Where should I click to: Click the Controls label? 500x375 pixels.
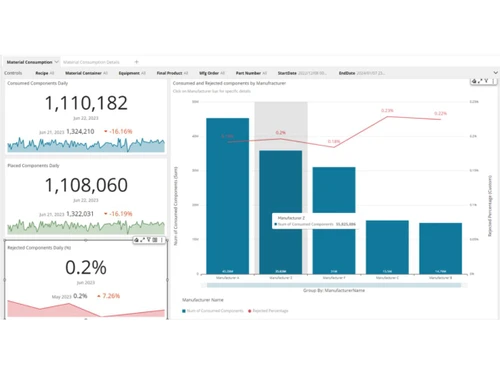pyautogui.click(x=13, y=73)
